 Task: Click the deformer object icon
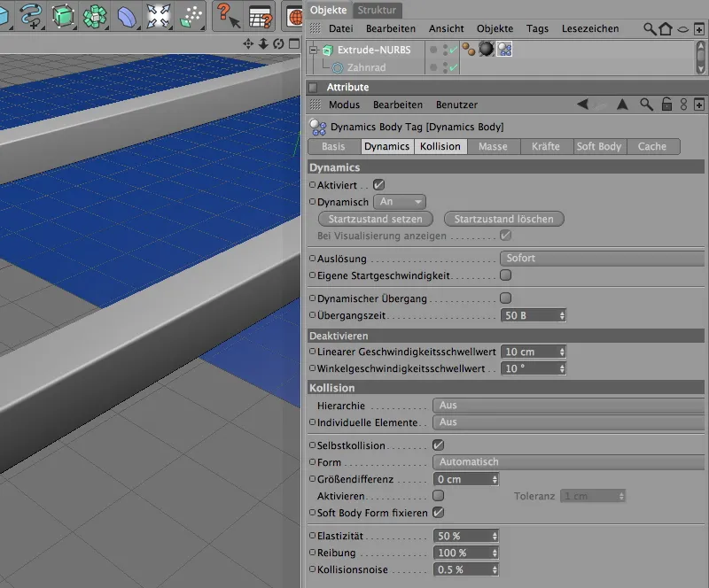[127, 15]
